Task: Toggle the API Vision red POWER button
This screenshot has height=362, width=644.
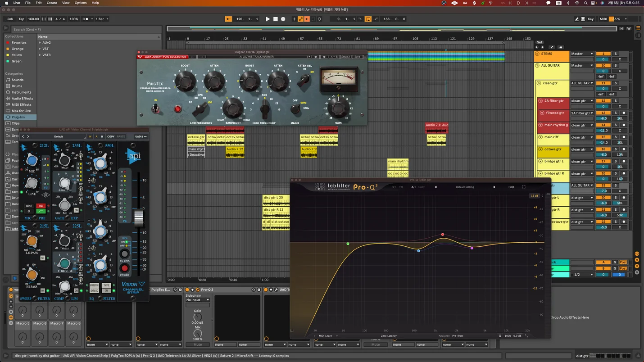Action: [x=125, y=268]
